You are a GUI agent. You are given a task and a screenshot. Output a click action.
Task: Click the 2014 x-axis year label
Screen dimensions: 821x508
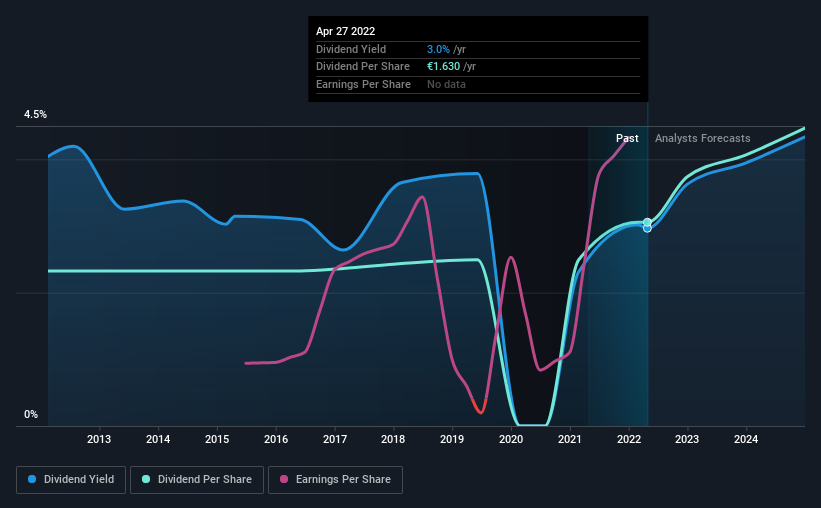click(x=158, y=439)
